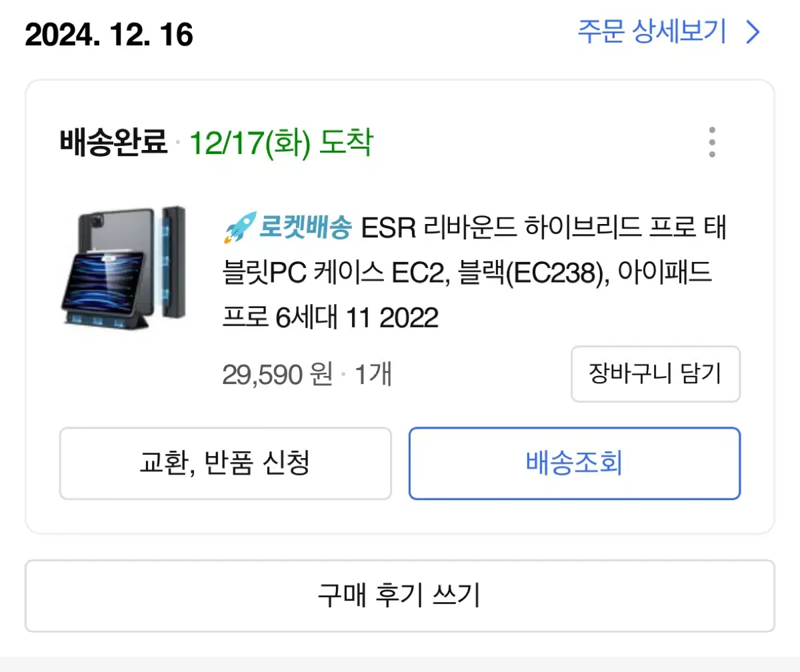Click the 아이패드 프로 6세대 11 2022 text line
Image resolution: width=800 pixels, height=672 pixels.
[331, 319]
